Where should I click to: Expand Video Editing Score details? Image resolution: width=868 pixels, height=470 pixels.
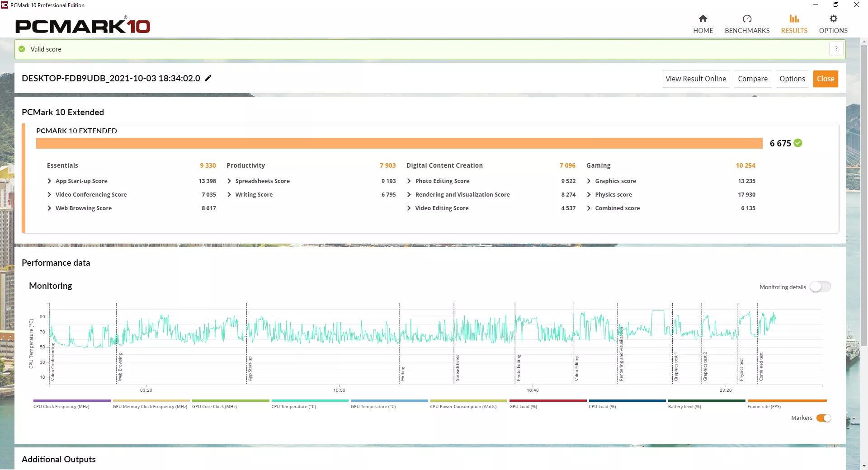pyautogui.click(x=409, y=208)
